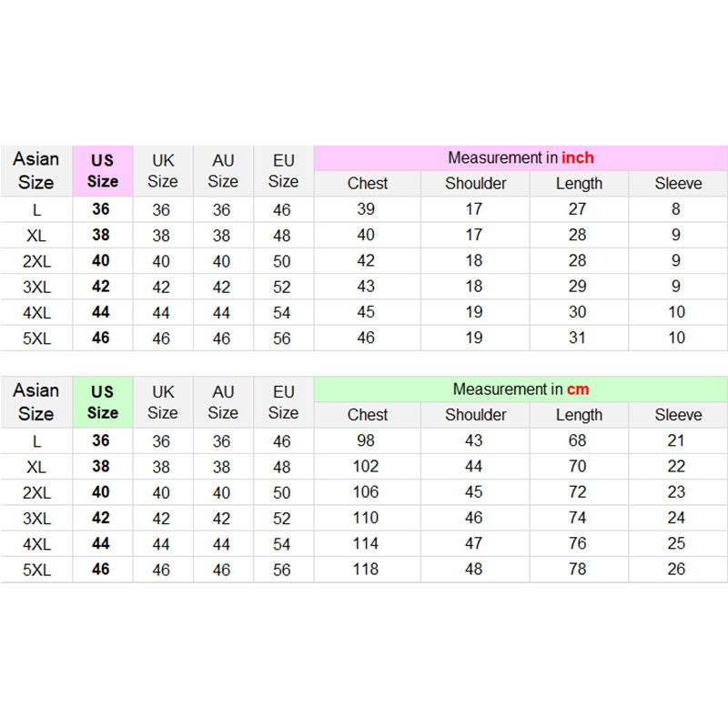728x728 pixels.
Task: Click the pink US Size header cell
Action: (103, 170)
